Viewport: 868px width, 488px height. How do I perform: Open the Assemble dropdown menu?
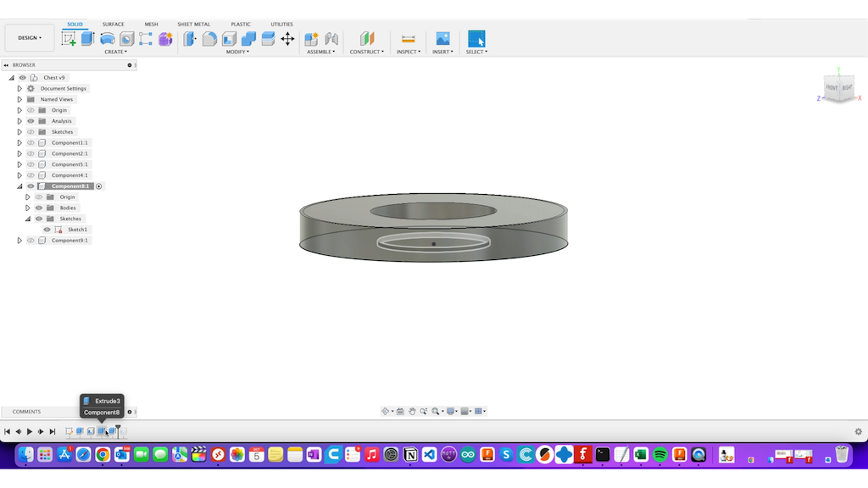[321, 52]
